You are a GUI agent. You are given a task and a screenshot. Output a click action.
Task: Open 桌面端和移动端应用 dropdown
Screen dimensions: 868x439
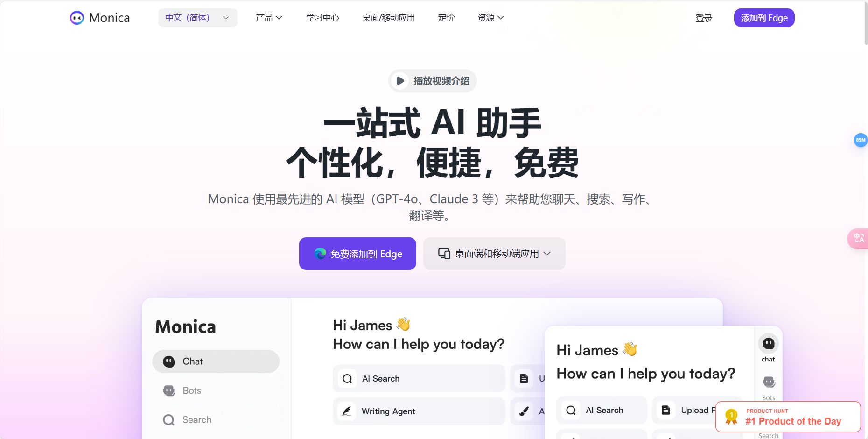[494, 254]
